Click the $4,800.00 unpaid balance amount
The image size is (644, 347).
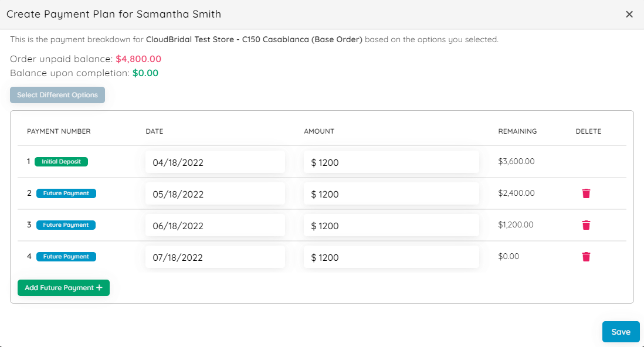tap(138, 59)
